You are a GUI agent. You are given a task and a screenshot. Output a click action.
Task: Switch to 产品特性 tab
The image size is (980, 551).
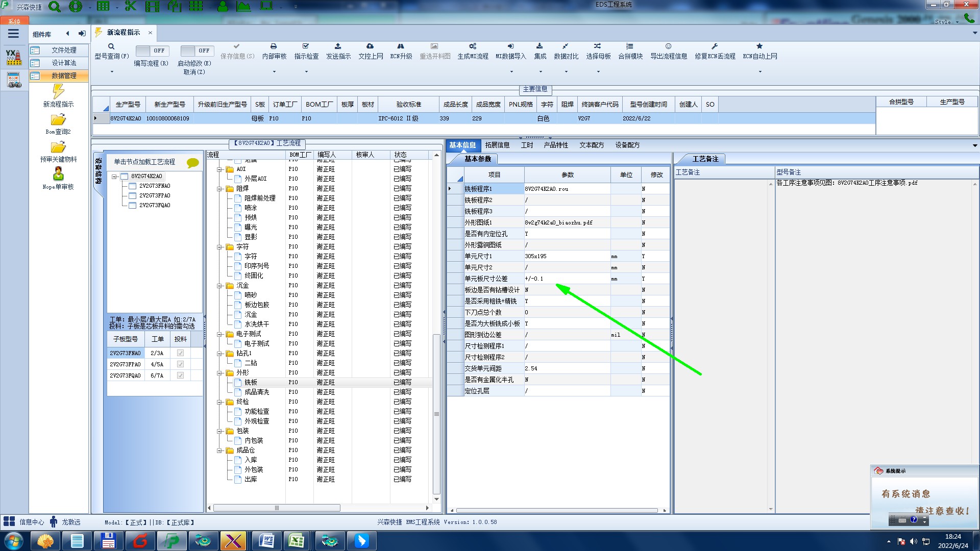(x=556, y=145)
